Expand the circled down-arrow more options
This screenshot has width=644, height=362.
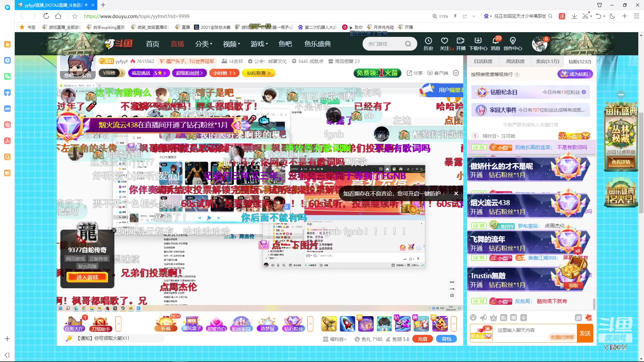[456, 73]
